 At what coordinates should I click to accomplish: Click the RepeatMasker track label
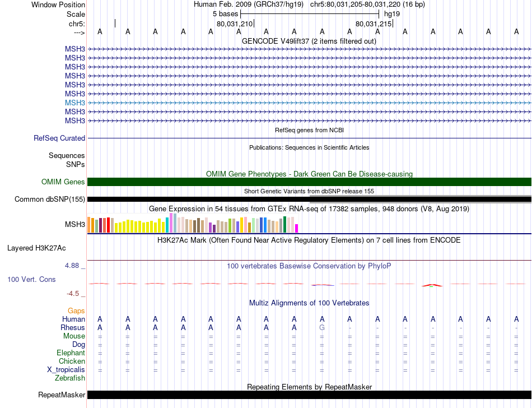(x=61, y=395)
